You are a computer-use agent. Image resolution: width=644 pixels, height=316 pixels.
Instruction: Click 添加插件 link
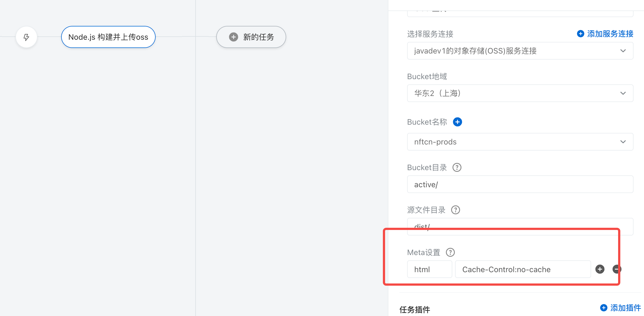pyautogui.click(x=625, y=308)
